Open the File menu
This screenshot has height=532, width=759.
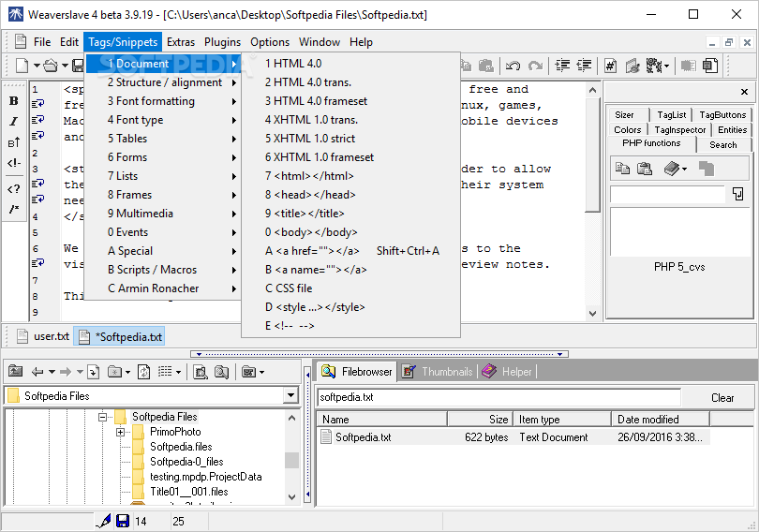point(42,42)
